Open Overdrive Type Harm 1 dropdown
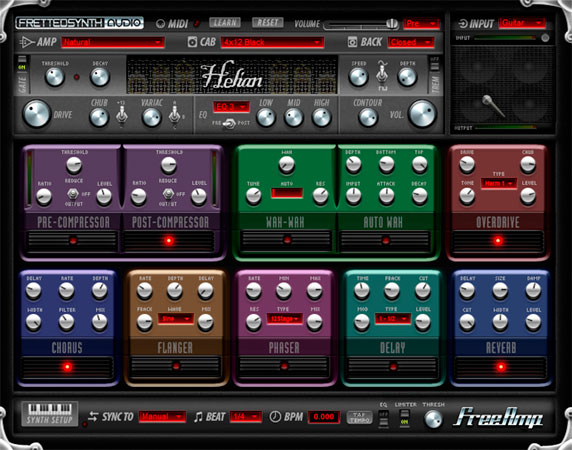Viewport: 572px width, 450px height. point(499,183)
